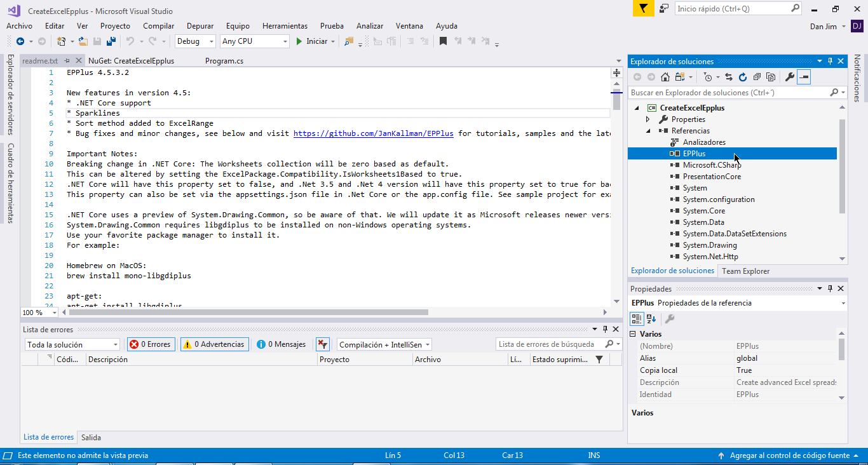The image size is (868, 465).
Task: Click the Iniciar button to start debugging
Action: coord(311,41)
